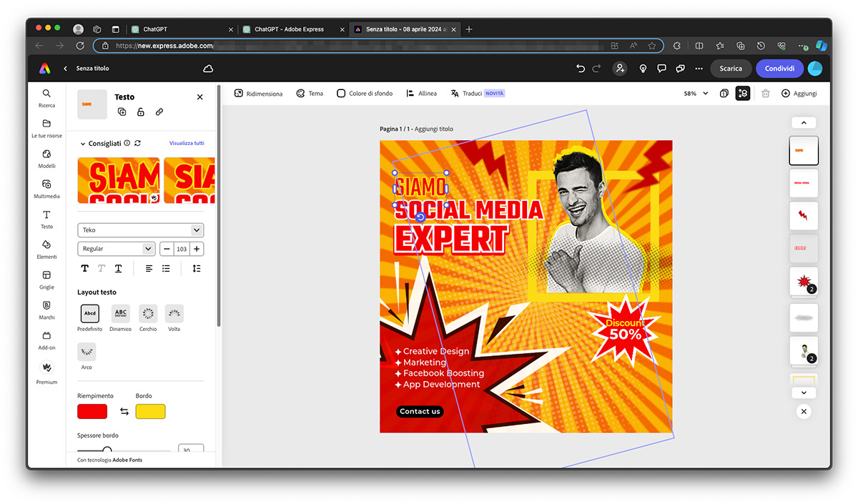Open the Elementi sidebar panel
The height and width of the screenshot is (504, 858).
tap(46, 249)
